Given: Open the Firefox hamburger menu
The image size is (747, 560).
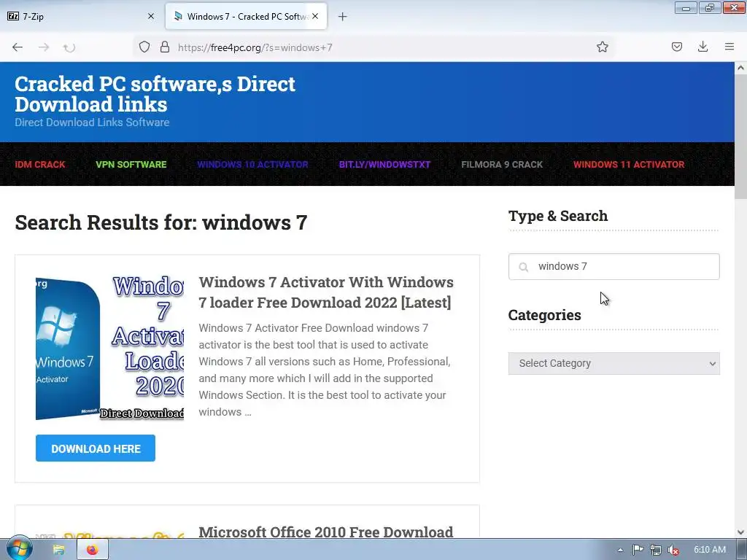Looking at the screenshot, I should (729, 47).
